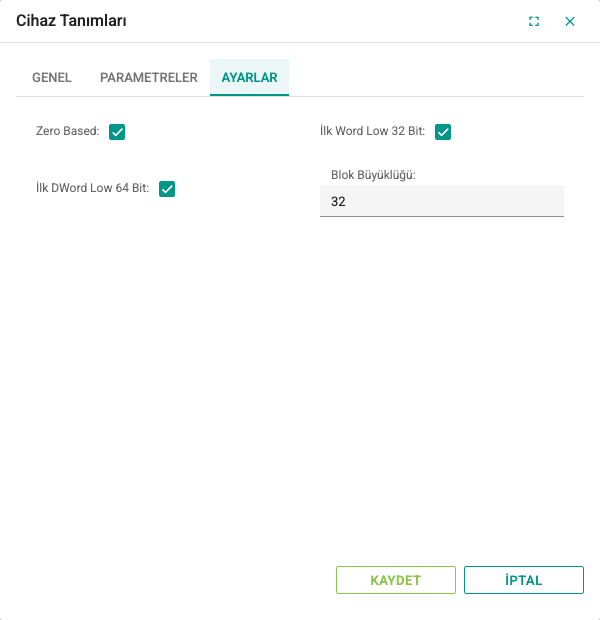Cancel changes with the İPTAL button
The image size is (600, 620).
(524, 580)
